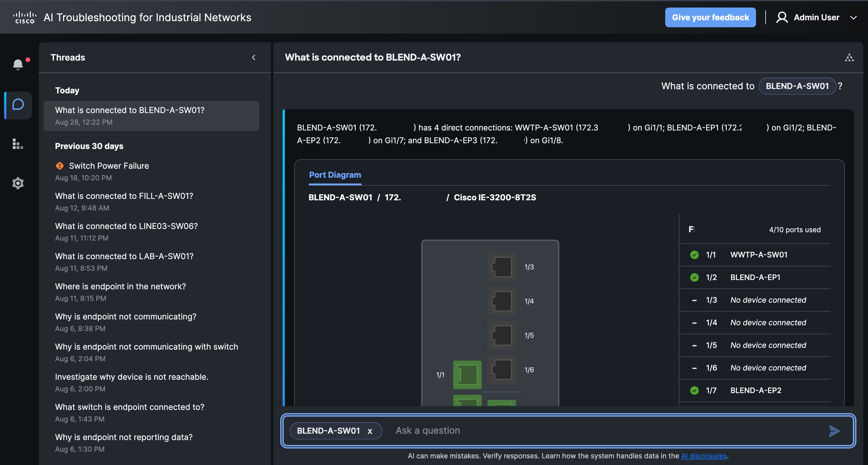868x465 pixels.
Task: Click green status check for port 1/2
Action: [695, 277]
